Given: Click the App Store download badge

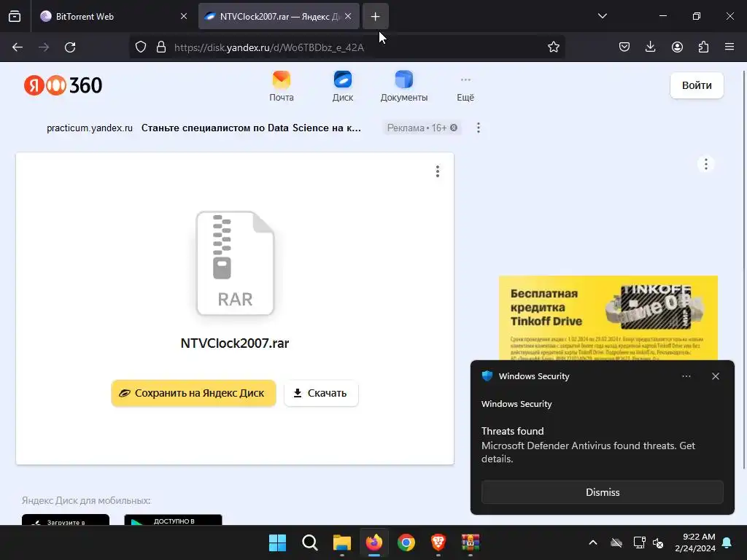Looking at the screenshot, I should (x=66, y=520).
